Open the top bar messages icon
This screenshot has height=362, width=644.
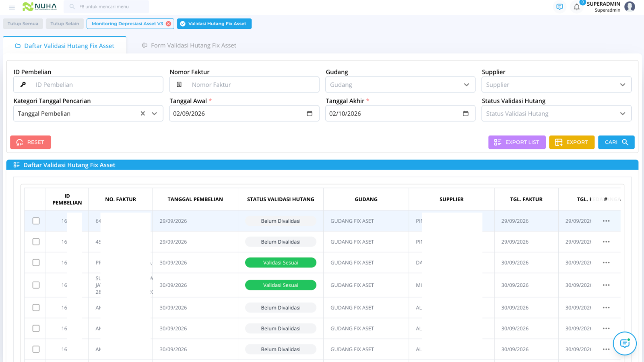click(x=559, y=7)
